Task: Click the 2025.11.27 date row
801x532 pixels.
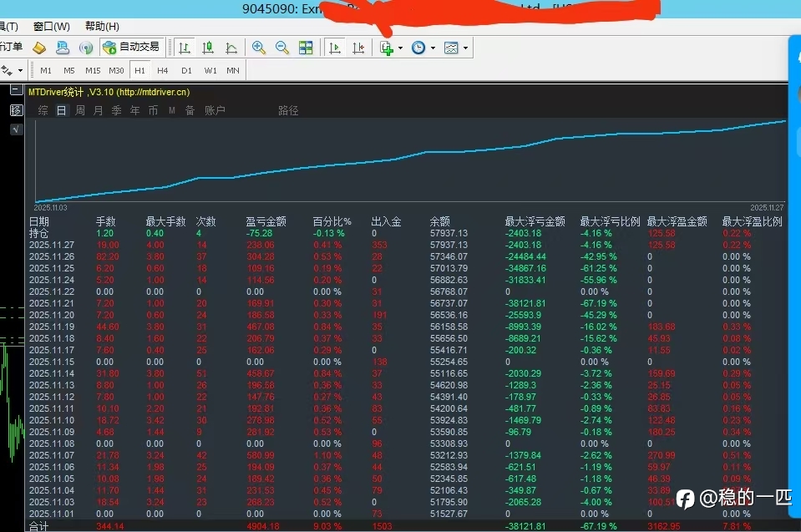Action: tap(406, 245)
